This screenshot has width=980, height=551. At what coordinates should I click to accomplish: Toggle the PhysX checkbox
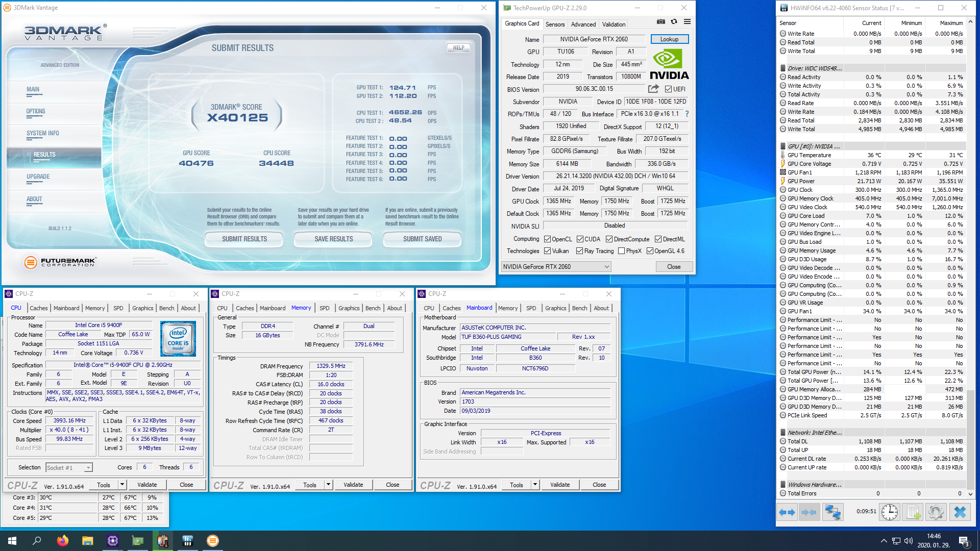point(621,251)
